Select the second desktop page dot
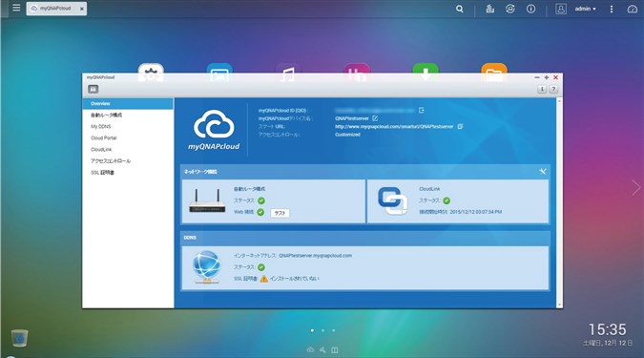The height and width of the screenshot is (358, 644). (x=322, y=330)
